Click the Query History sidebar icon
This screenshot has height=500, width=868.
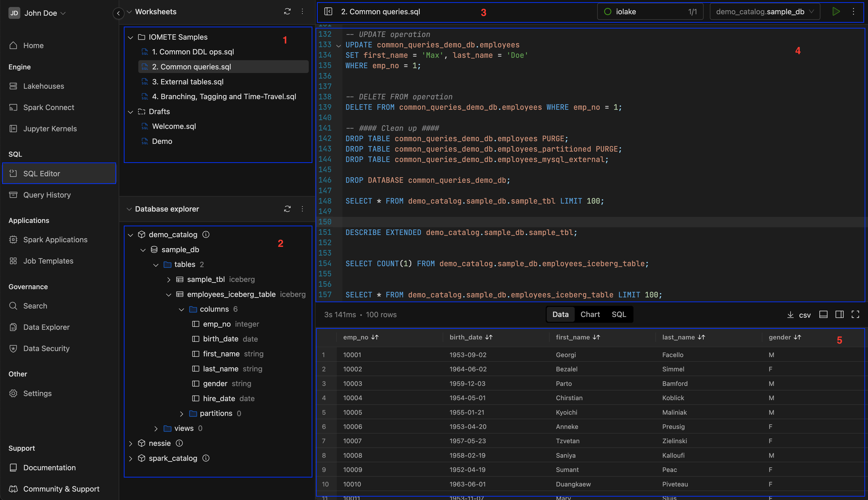point(13,194)
